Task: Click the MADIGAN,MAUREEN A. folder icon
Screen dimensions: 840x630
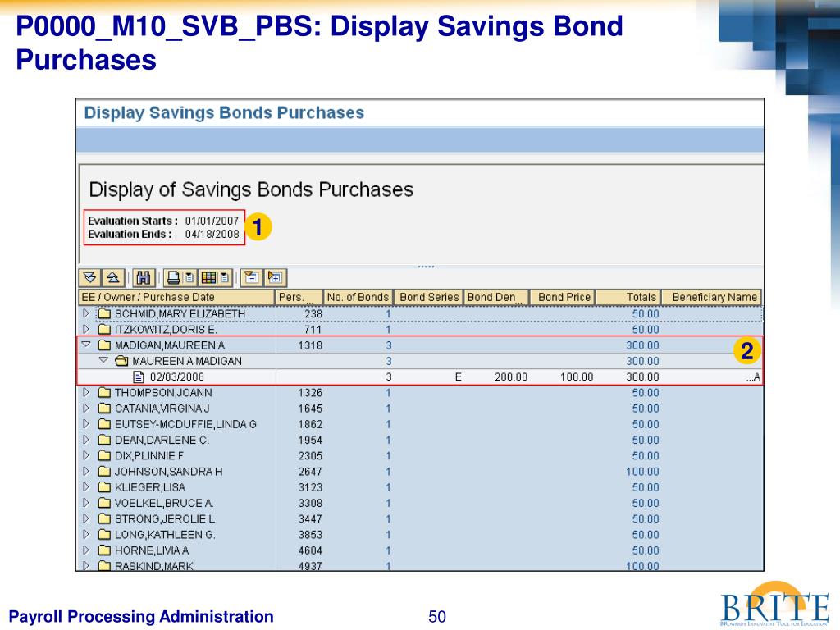Action: [104, 345]
